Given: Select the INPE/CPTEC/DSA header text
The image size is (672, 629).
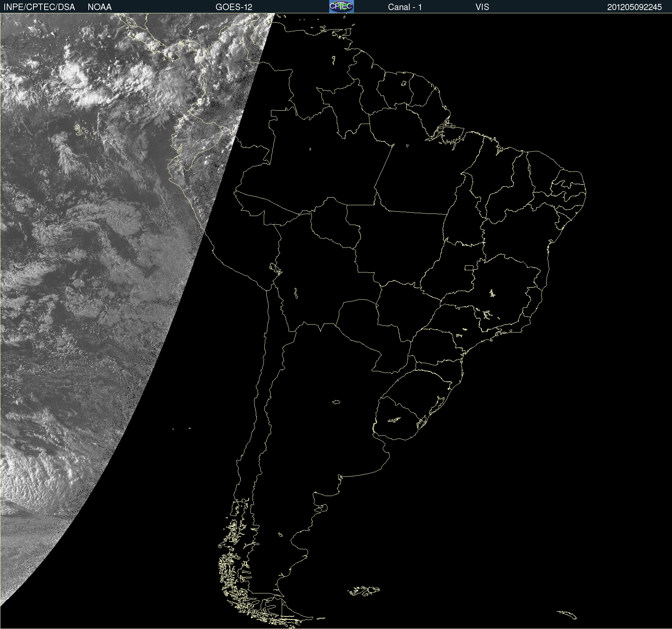Looking at the screenshot, I should click(39, 7).
